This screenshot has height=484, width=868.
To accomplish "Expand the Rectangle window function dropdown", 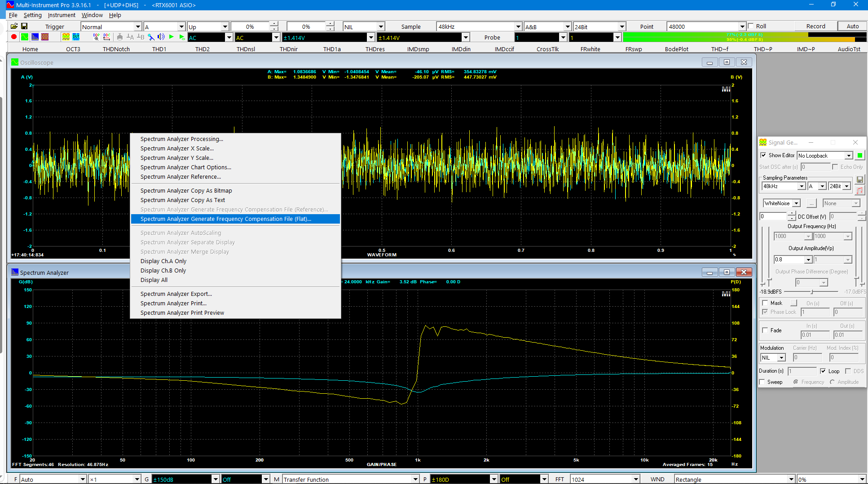I will 791,480.
